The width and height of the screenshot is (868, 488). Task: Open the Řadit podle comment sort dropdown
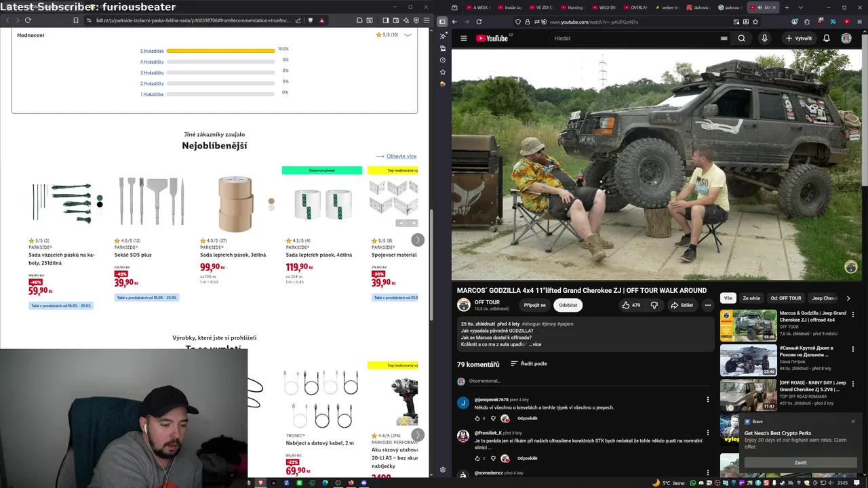529,364
